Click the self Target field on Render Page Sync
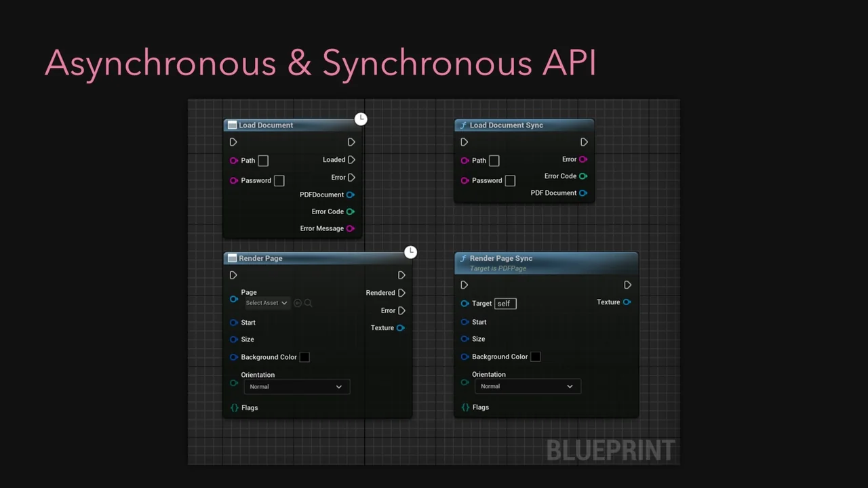The height and width of the screenshot is (488, 868). pos(505,304)
